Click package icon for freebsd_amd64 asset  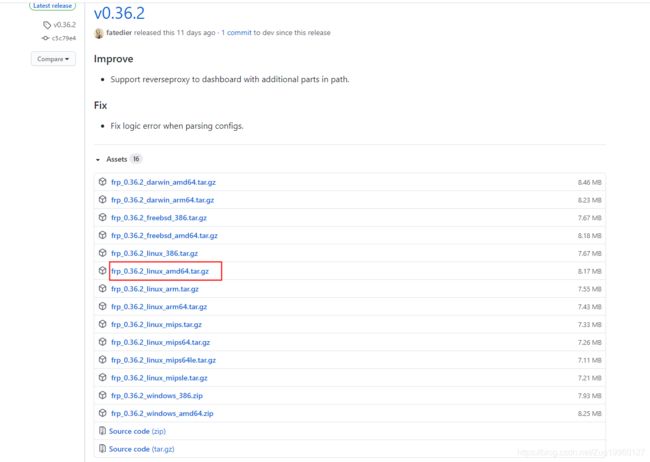coord(102,235)
